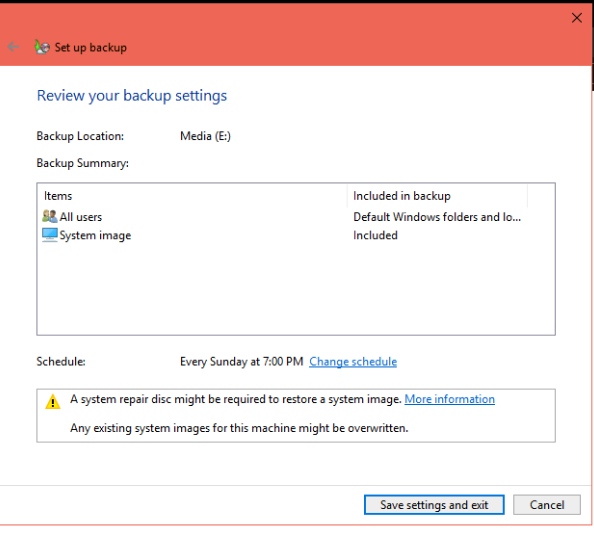Click the yellow warning triangle icon
The width and height of the screenshot is (594, 537).
[x=53, y=402]
